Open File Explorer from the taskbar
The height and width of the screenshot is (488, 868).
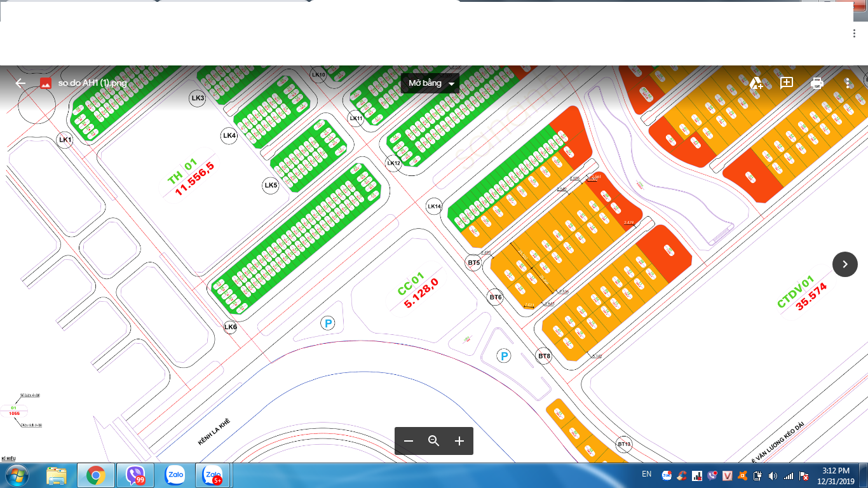[x=57, y=475]
